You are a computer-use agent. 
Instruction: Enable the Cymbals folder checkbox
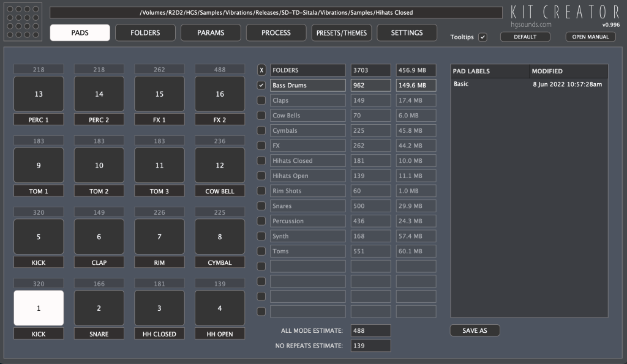tap(261, 130)
